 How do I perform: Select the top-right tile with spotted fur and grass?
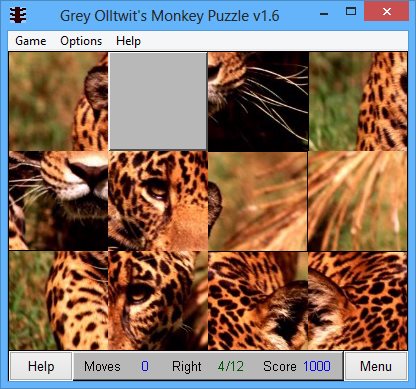click(358, 101)
